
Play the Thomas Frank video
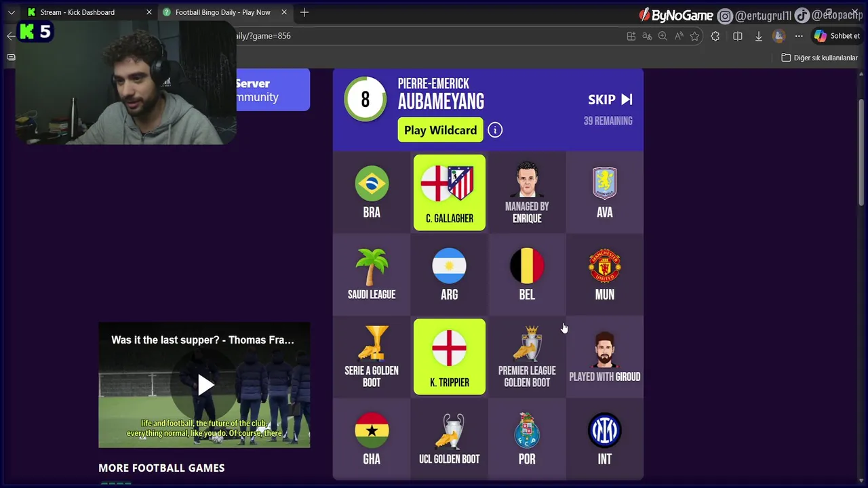pos(205,385)
